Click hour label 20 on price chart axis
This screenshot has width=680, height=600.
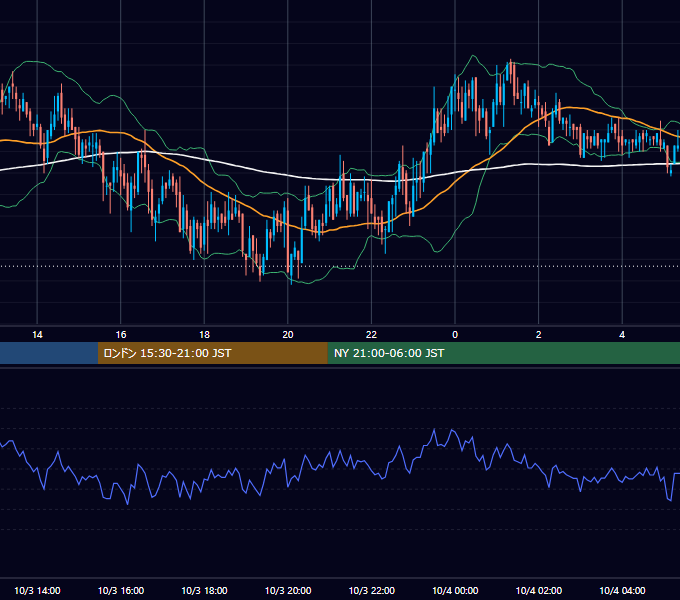(x=288, y=334)
